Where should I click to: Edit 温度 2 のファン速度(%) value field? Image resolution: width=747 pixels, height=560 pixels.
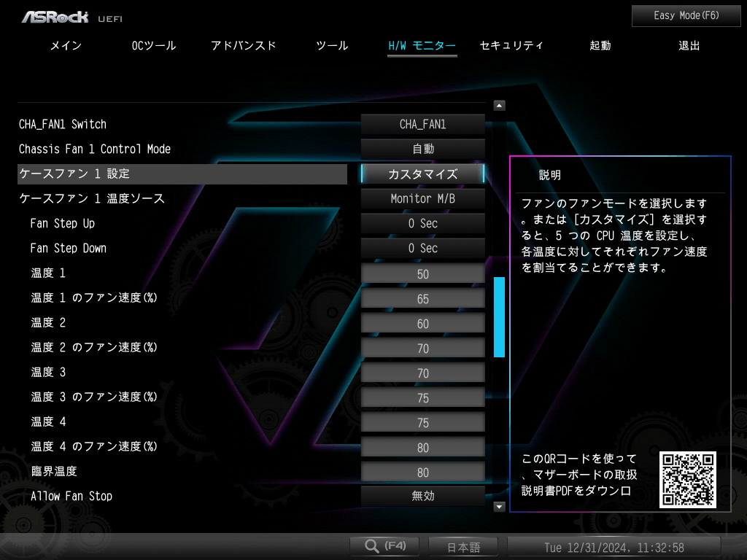[422, 348]
